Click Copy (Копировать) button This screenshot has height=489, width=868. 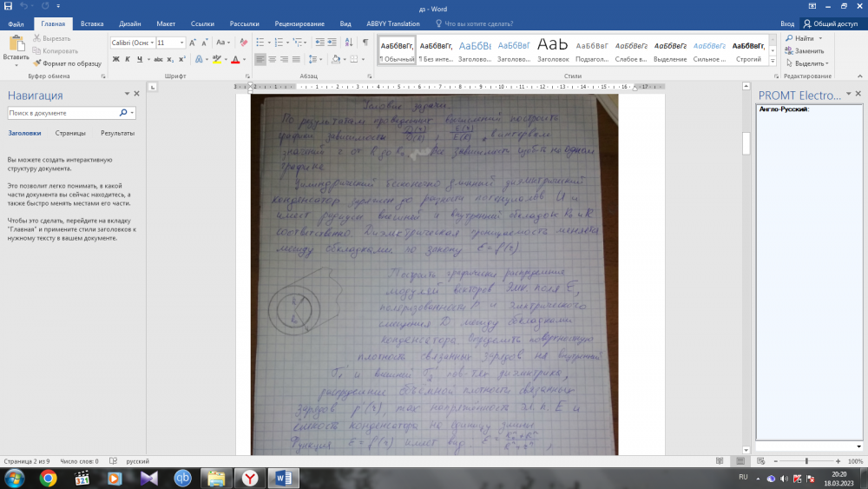pyautogui.click(x=56, y=51)
